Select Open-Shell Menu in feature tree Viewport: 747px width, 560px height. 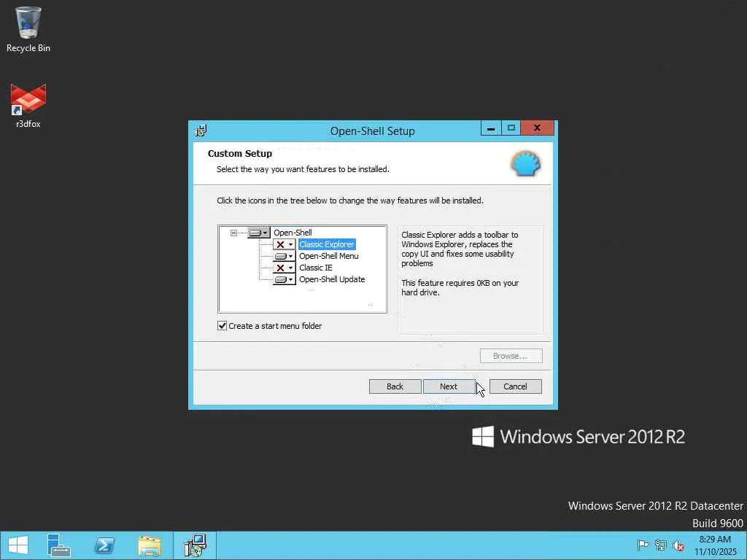[x=329, y=256]
